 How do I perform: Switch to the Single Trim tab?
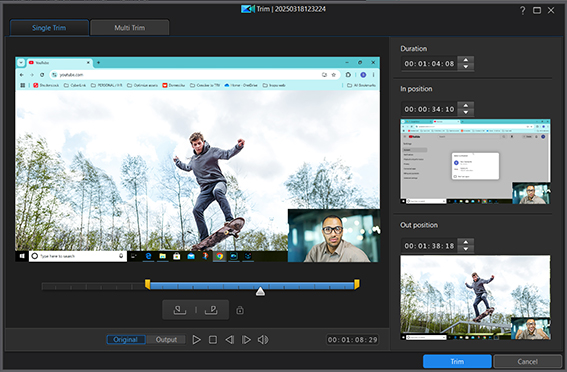point(49,28)
